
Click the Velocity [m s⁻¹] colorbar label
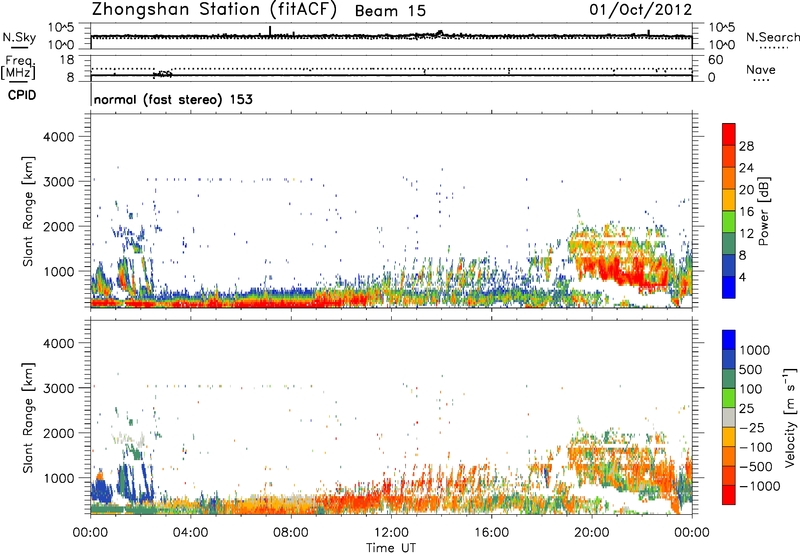[790, 417]
